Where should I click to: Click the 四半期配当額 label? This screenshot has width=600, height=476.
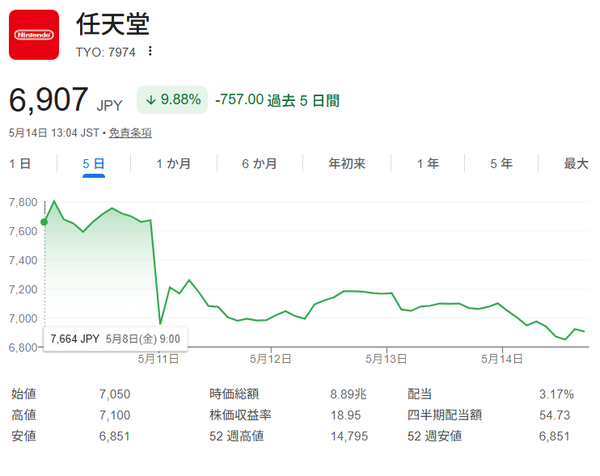point(445,415)
